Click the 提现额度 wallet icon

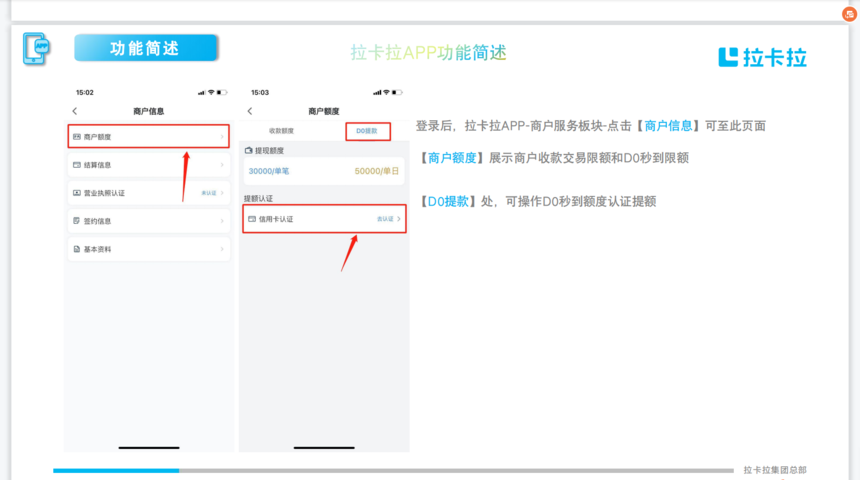(x=248, y=150)
